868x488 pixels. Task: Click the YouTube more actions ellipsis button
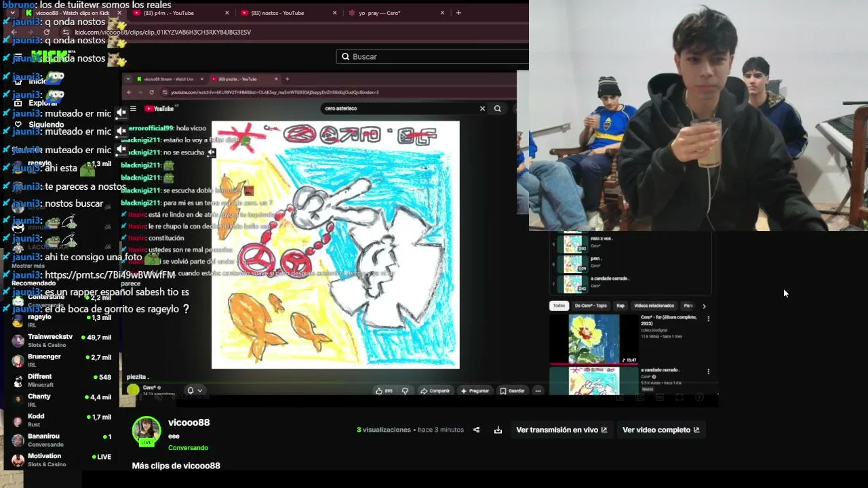[538, 390]
